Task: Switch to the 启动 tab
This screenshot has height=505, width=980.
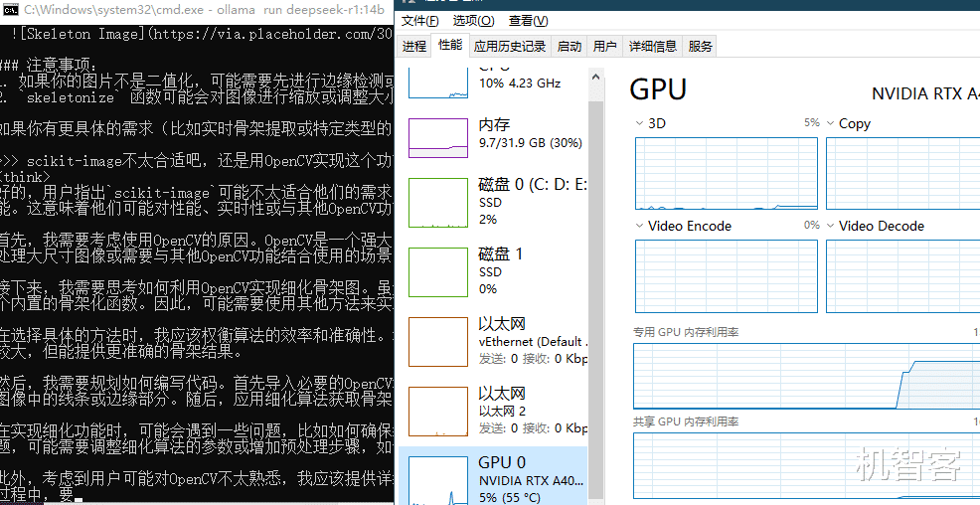Action: click(x=569, y=47)
